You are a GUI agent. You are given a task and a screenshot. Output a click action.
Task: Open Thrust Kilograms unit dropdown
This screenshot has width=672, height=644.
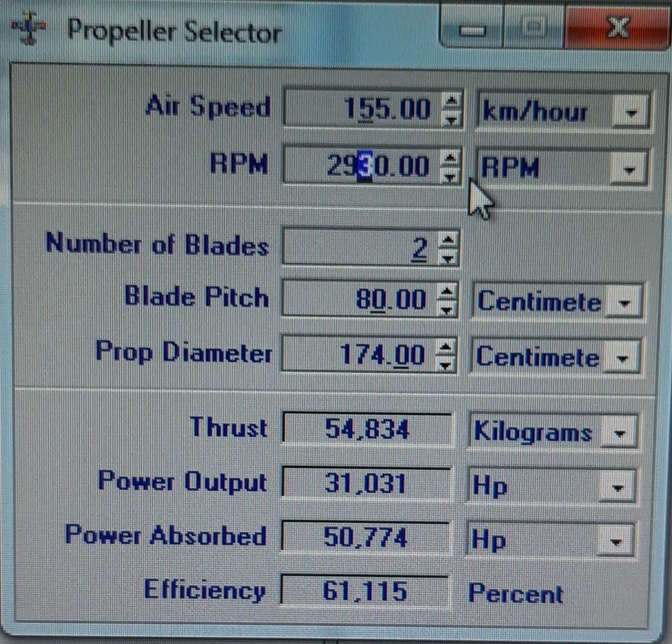coord(619,433)
